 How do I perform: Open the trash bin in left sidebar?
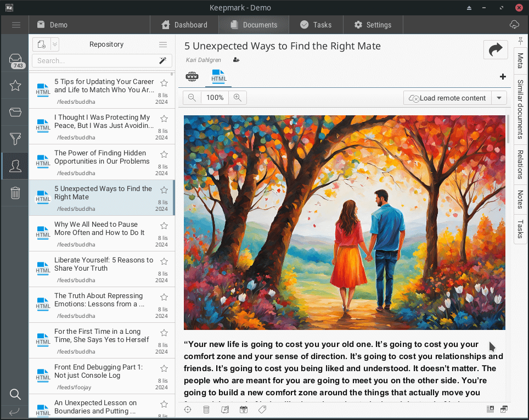coord(15,193)
